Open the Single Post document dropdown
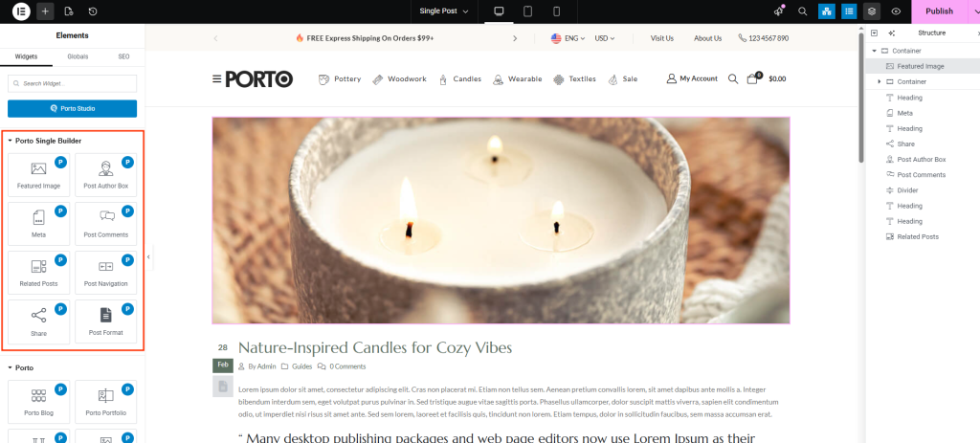Viewport: 980px width, 443px height. [x=444, y=11]
